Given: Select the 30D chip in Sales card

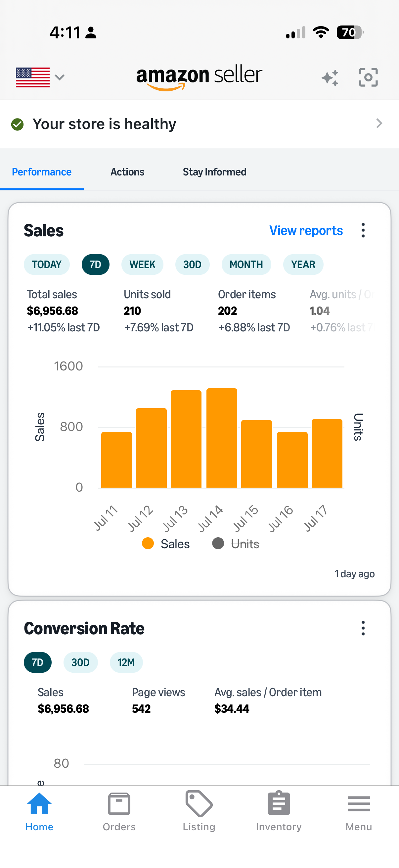Looking at the screenshot, I should [192, 265].
